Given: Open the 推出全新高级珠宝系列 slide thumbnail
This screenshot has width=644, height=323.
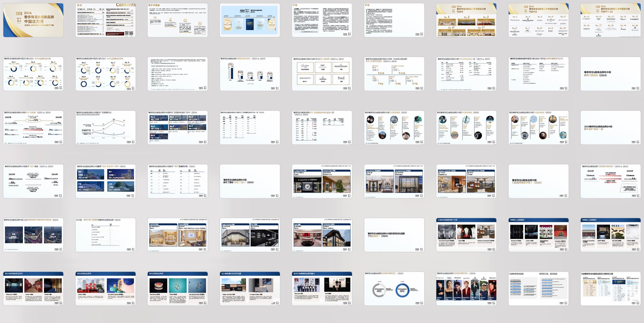Looking at the screenshot, I should pyautogui.click(x=33, y=289).
